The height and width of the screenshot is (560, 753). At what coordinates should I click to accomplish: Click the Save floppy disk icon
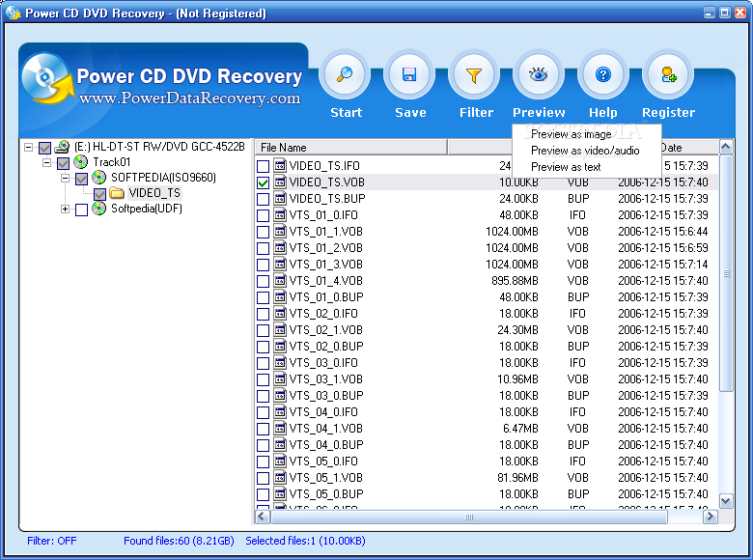pos(409,75)
